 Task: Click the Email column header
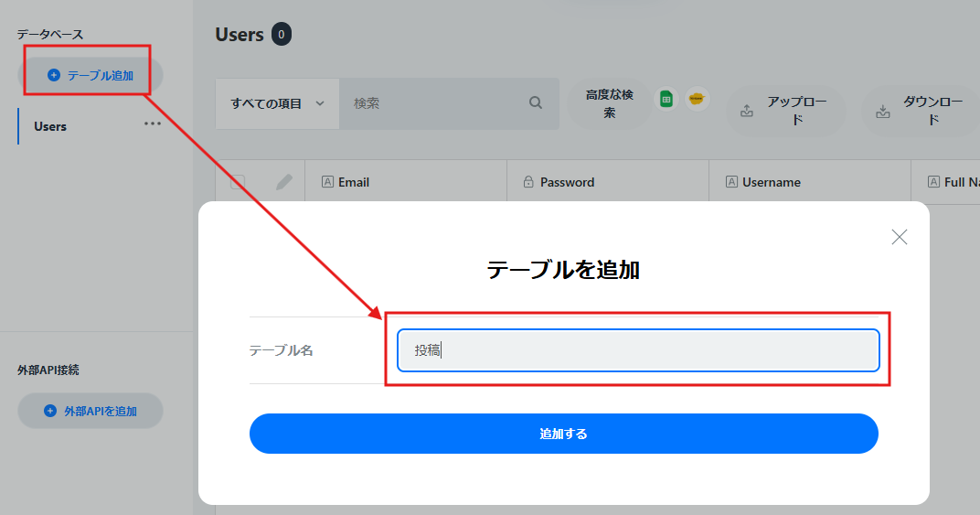[x=406, y=182]
